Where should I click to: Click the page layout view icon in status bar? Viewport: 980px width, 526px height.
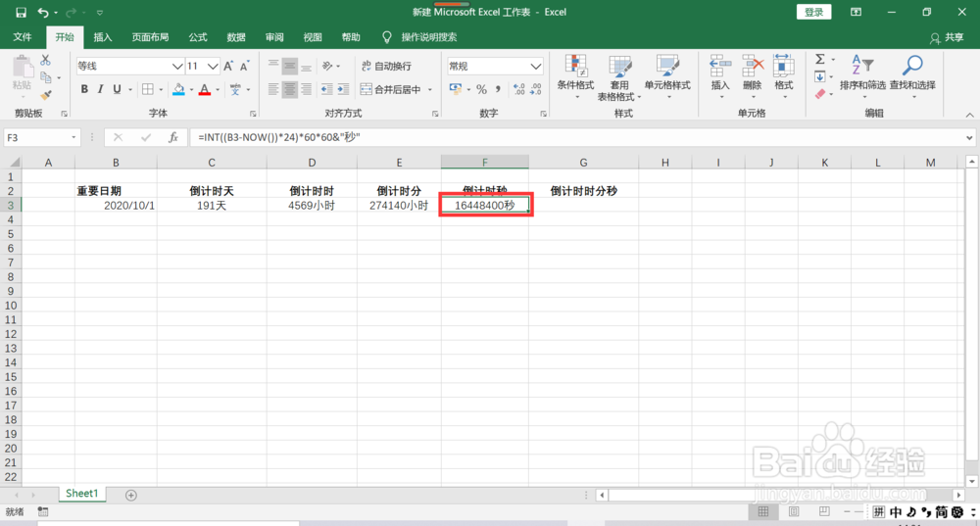pos(794,512)
